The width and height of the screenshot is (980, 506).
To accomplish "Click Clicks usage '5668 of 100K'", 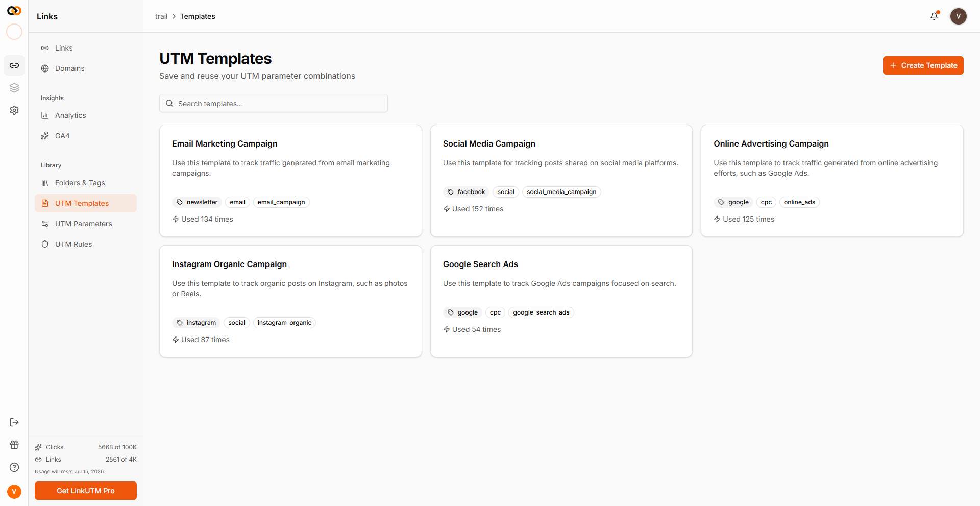I will tap(117, 447).
